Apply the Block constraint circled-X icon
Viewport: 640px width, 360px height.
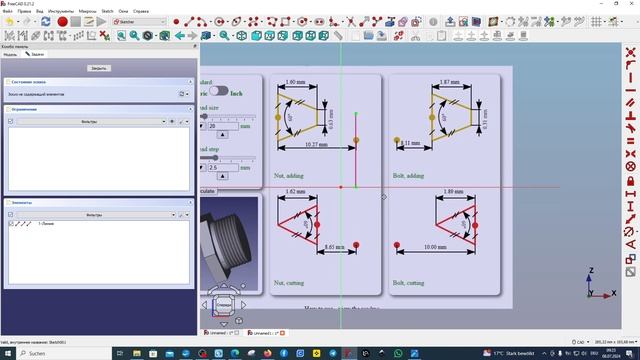[x=631, y=167]
